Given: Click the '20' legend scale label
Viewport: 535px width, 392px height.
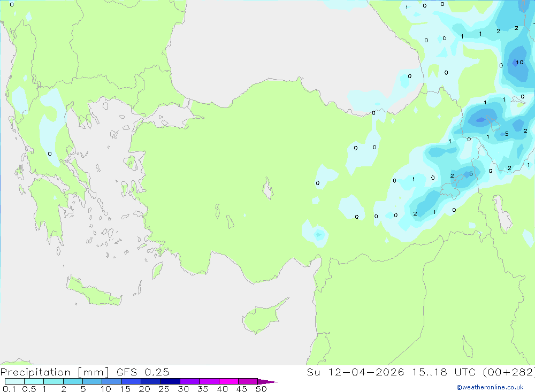Looking at the screenshot, I should click(x=144, y=389).
